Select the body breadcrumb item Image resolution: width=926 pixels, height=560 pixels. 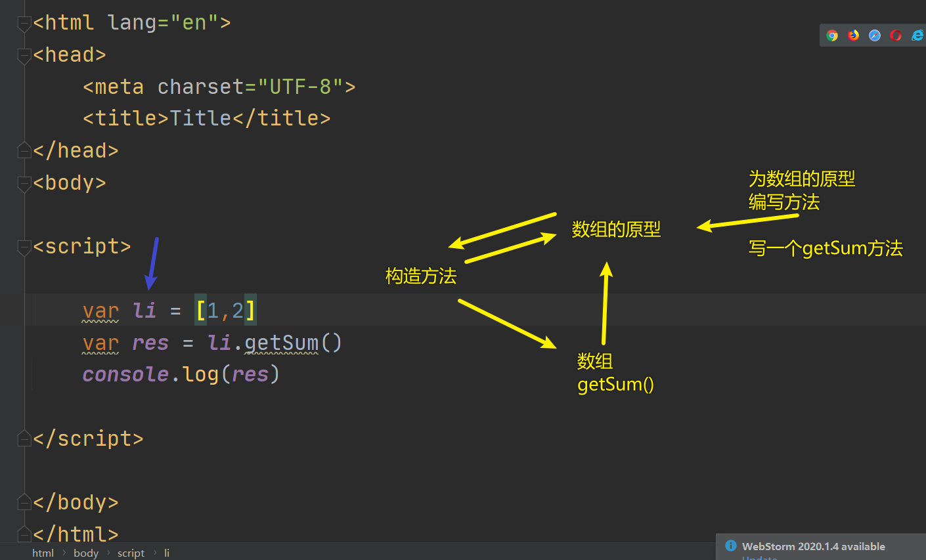[86, 553]
